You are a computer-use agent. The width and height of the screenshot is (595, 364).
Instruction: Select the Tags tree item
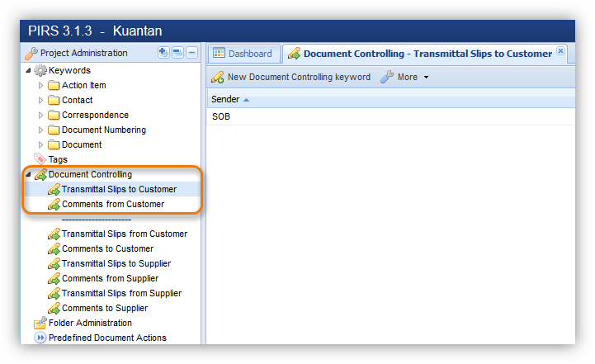pyautogui.click(x=58, y=159)
